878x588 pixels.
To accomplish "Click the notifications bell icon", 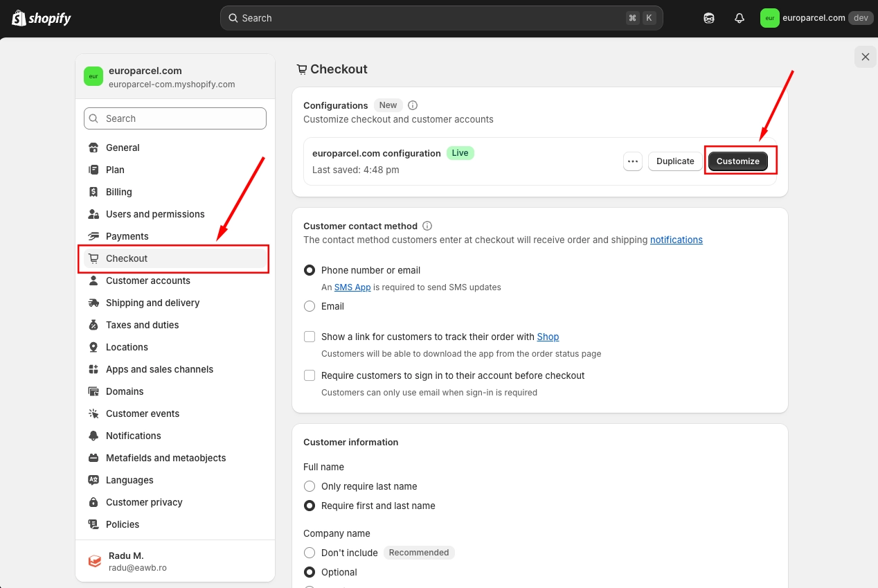I will coord(739,18).
